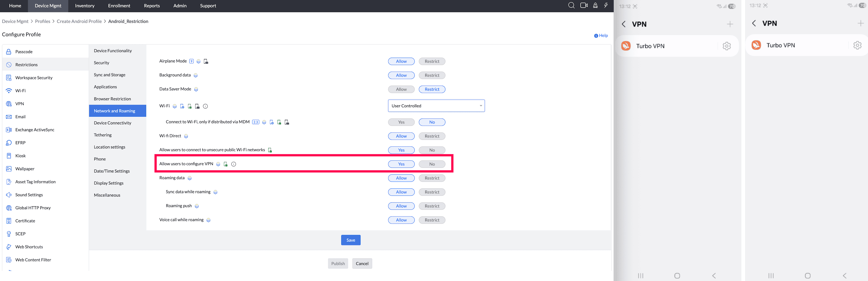Switch to the Device Functionality category
This screenshot has width=868, height=281.
click(x=113, y=51)
